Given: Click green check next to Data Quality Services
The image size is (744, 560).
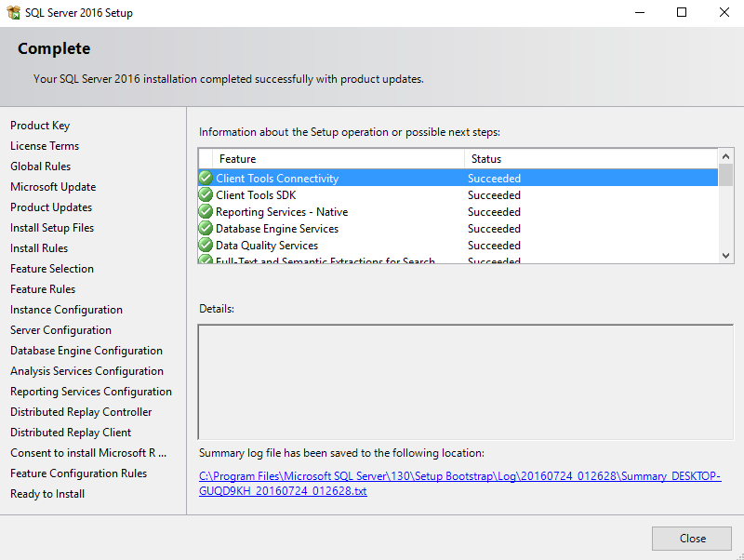Looking at the screenshot, I should click(206, 245).
